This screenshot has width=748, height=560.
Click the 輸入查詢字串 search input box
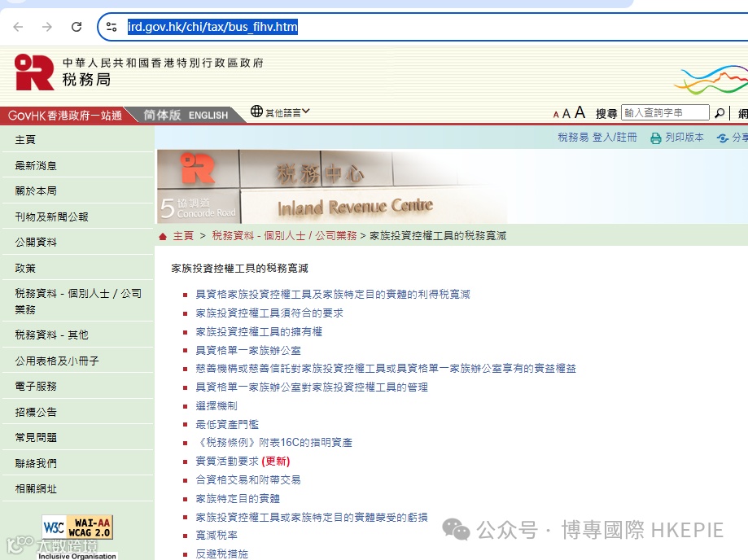click(x=665, y=112)
